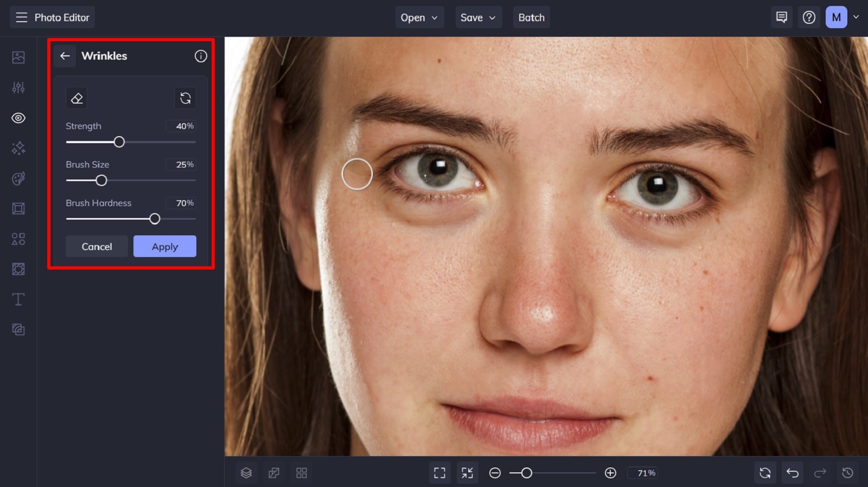Screen dimensions: 868x487
Task: Open the feedback comments icon
Action: click(781, 17)
